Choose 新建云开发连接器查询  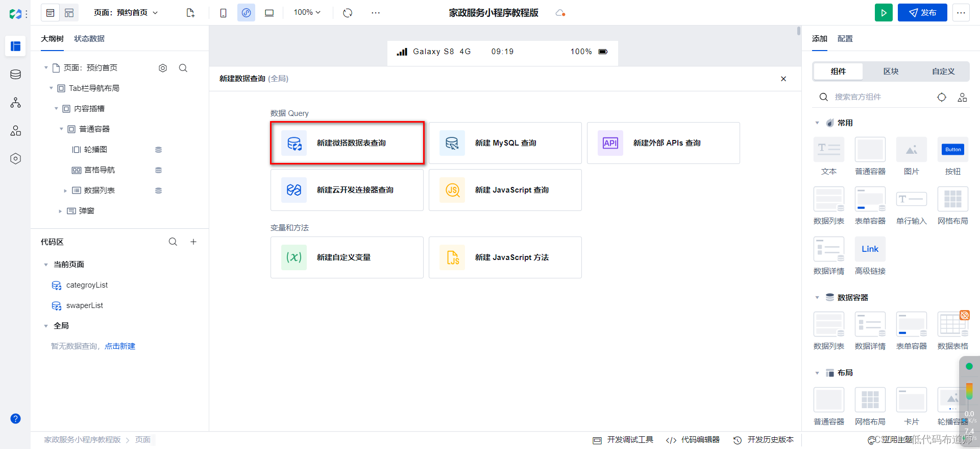pos(347,190)
